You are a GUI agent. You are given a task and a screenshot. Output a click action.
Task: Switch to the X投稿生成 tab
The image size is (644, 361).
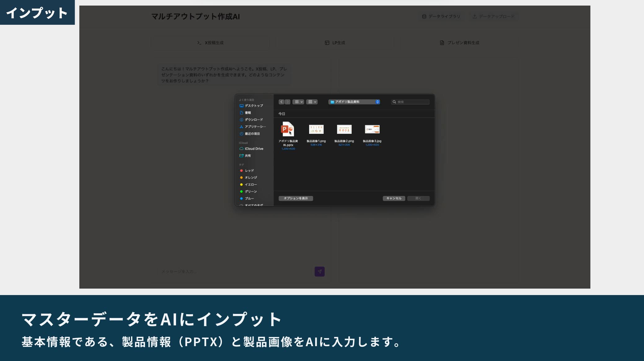210,43
